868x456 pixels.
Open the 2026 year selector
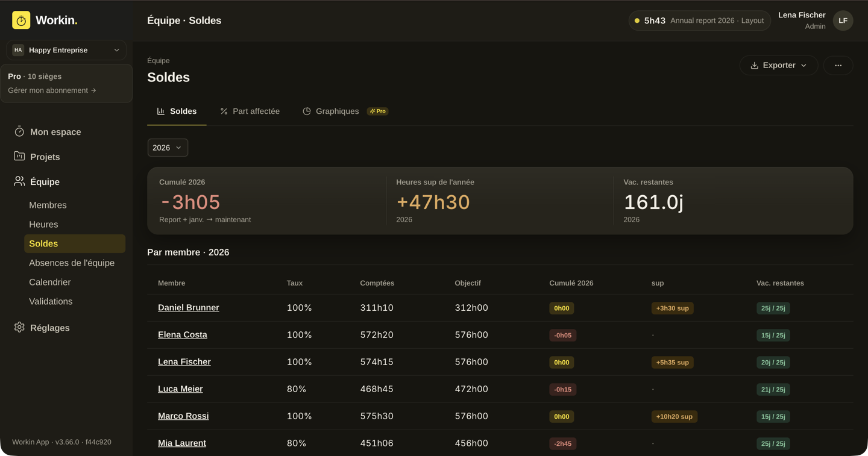click(x=168, y=148)
